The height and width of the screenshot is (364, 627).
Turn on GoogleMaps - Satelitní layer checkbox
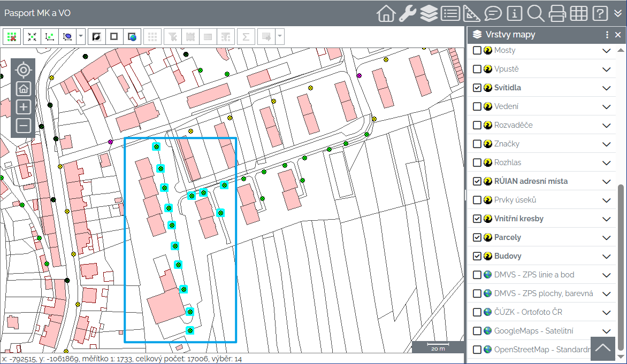tap(477, 331)
